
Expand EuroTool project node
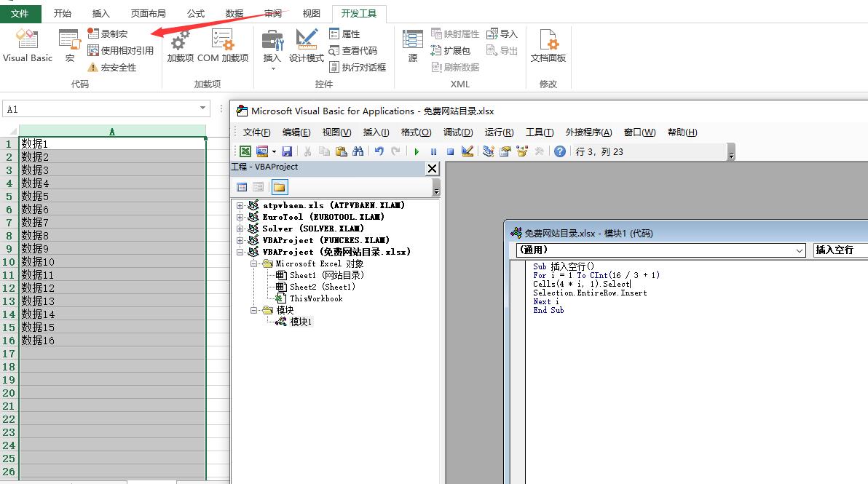(240, 217)
